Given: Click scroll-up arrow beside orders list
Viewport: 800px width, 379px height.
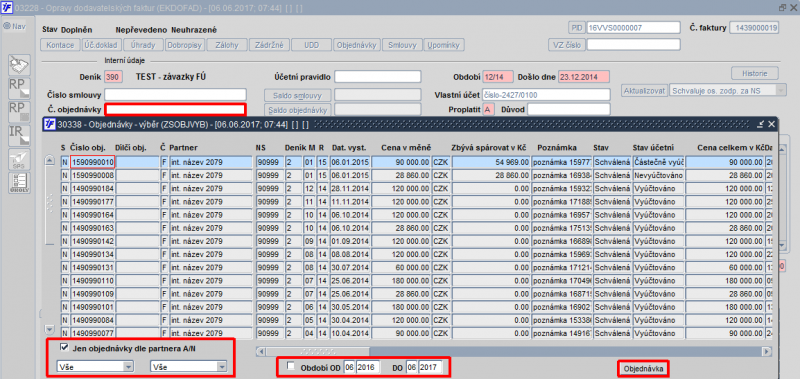Looking at the screenshot, I should pyautogui.click(x=49, y=160).
